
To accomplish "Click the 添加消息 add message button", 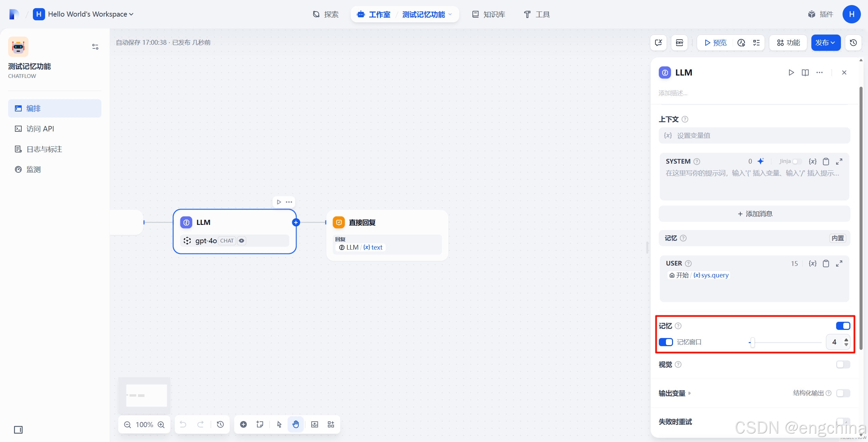I will (754, 214).
